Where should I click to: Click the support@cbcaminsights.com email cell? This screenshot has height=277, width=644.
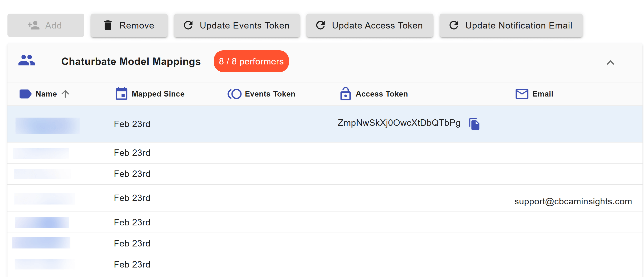(x=573, y=202)
